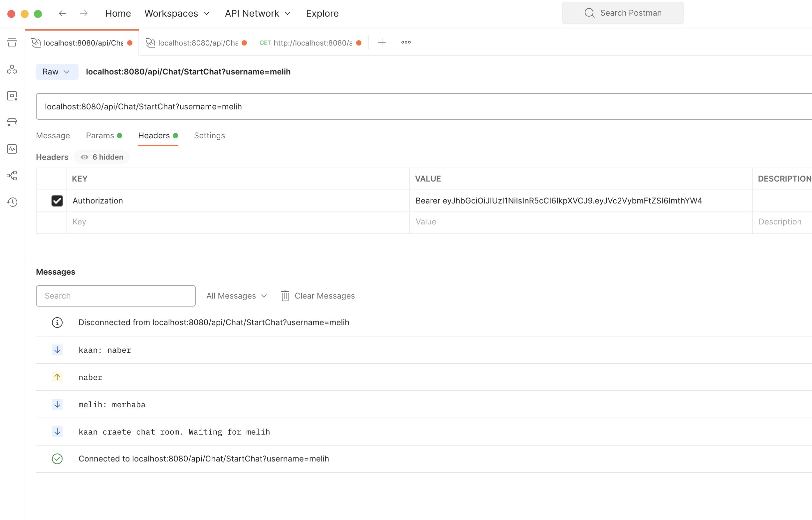Open the Explore page
Screen dimensions: 812x520
pos(322,13)
